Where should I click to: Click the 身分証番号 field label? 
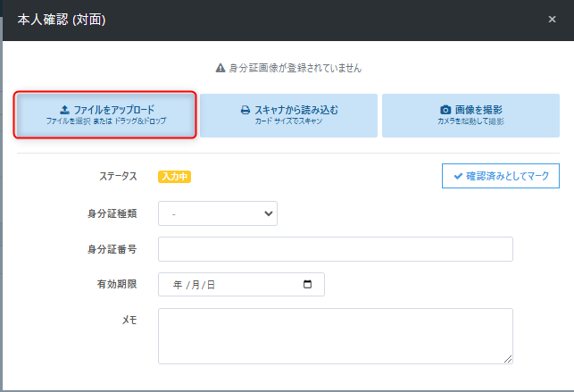point(112,249)
